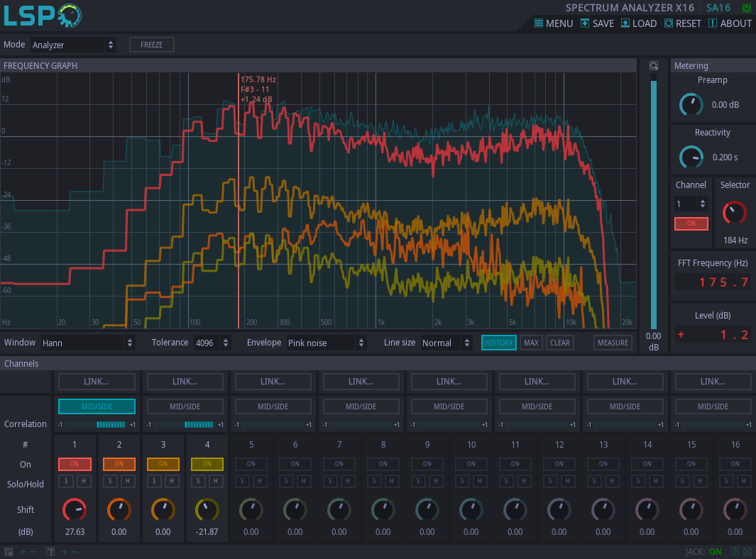The height and width of the screenshot is (559, 756).
Task: Click the LSP logo
Action: click(43, 16)
